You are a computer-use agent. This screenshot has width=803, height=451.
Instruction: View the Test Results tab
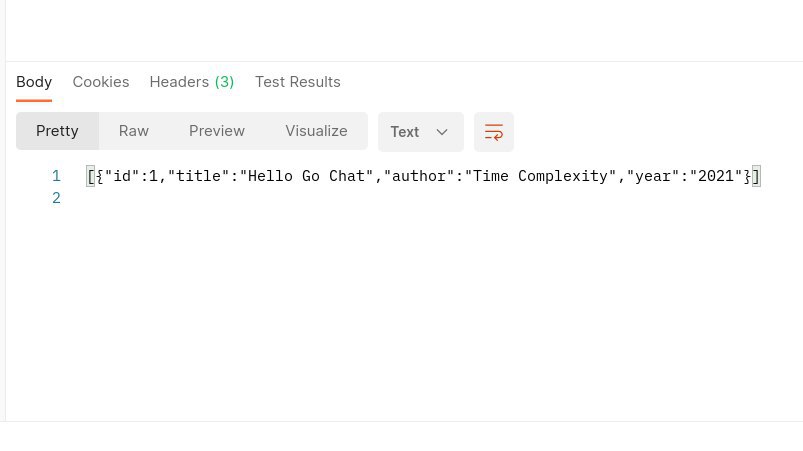[x=297, y=82]
